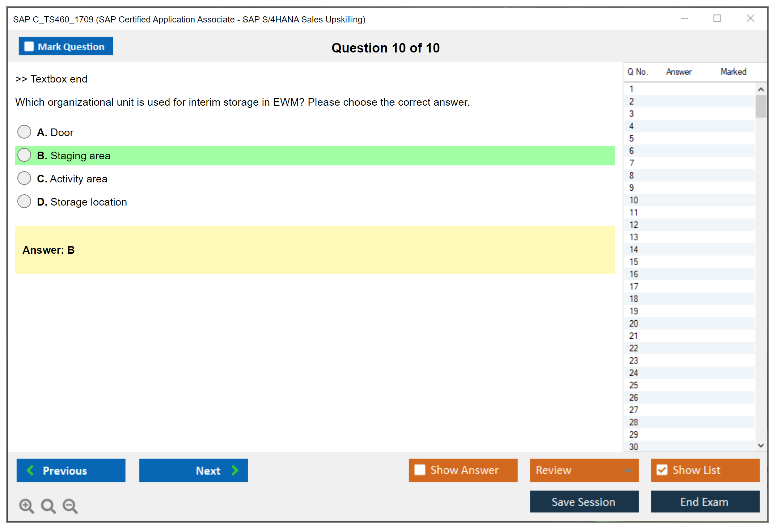Expand the Review dropdown menu
This screenshot has height=532, width=778.
(628, 470)
